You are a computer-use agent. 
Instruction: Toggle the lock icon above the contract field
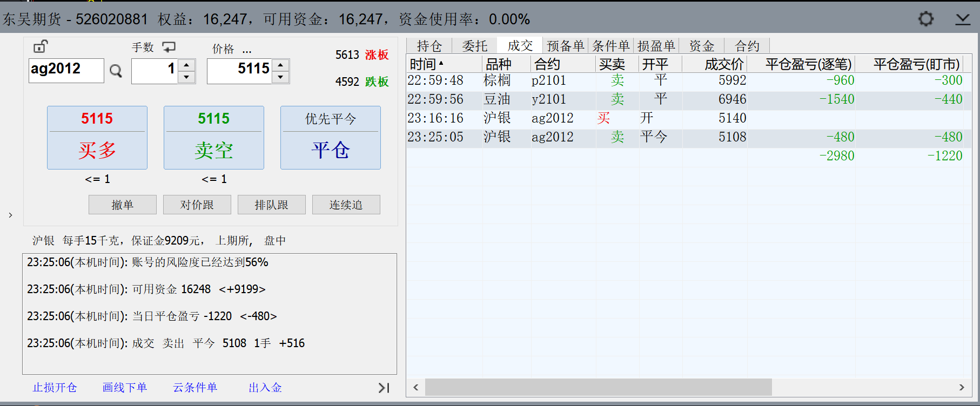[41, 46]
